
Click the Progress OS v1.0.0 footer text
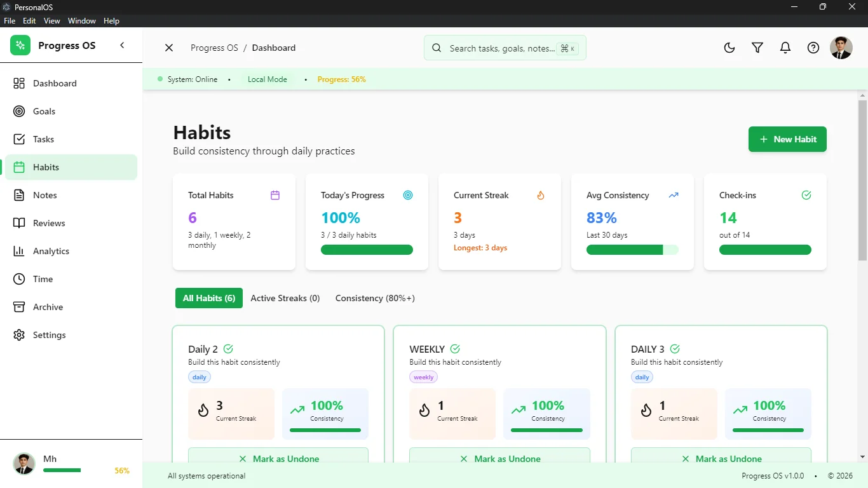click(x=773, y=476)
